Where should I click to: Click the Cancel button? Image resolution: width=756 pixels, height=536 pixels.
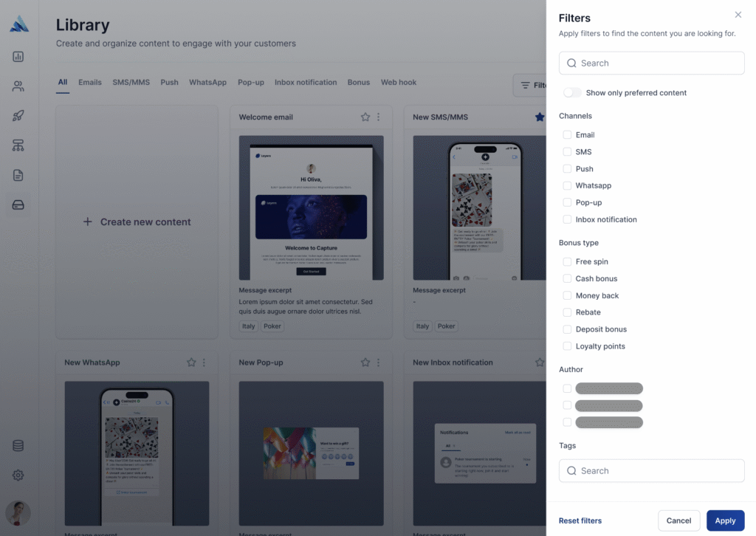coord(679,520)
